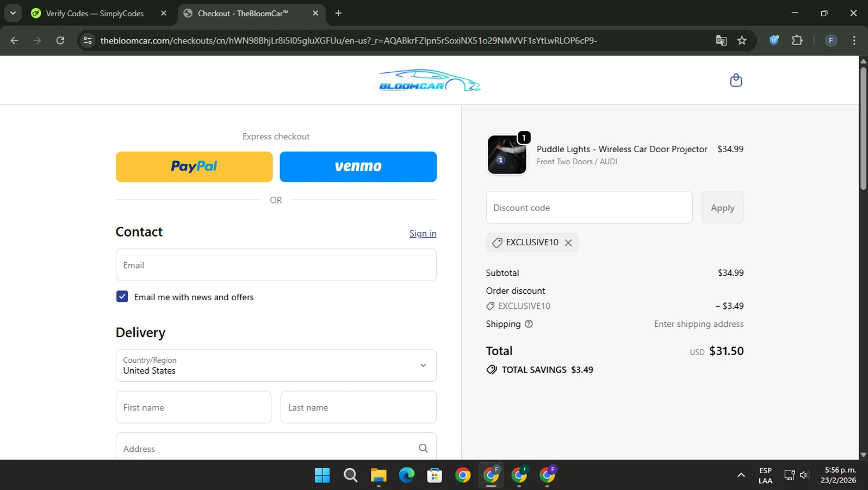Viewport: 868px width, 490px height.
Task: Open the ESP LAA language indicator
Action: (765, 476)
